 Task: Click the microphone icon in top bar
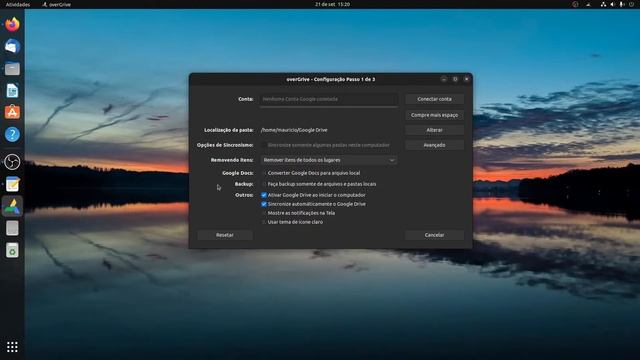click(x=622, y=4)
